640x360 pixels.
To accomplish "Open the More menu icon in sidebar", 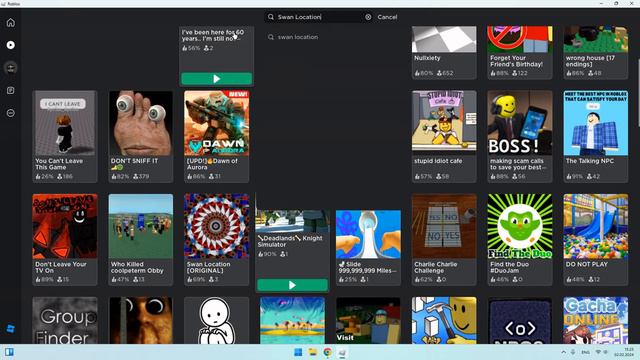I will (x=11, y=113).
